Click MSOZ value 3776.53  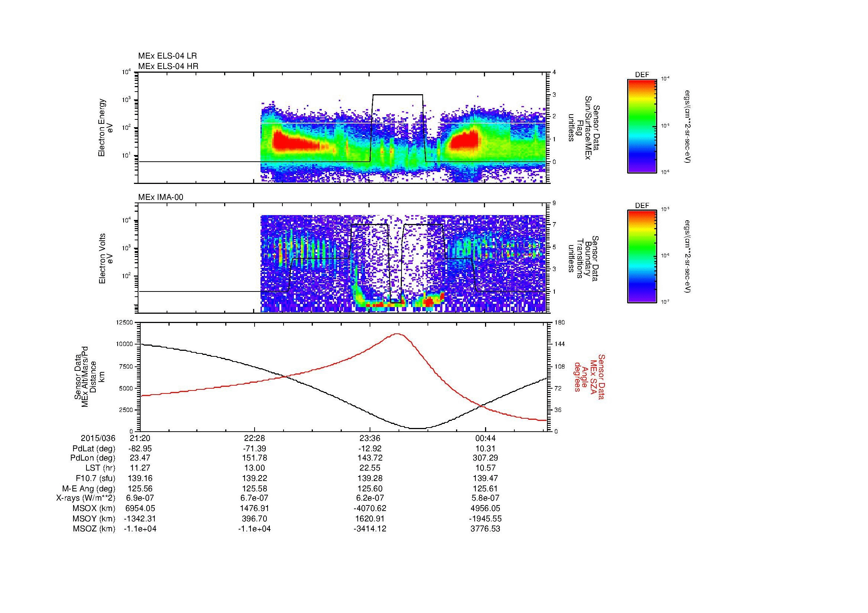coord(485,529)
